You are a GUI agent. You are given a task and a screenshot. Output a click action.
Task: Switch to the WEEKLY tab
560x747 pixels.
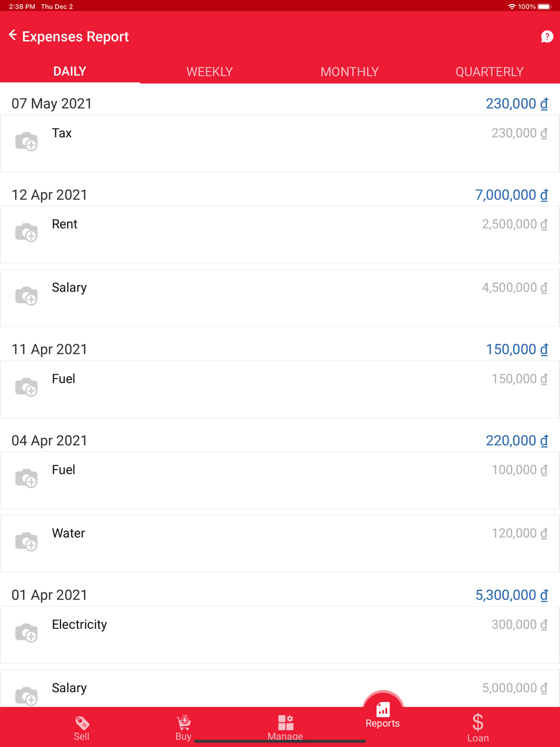[209, 72]
